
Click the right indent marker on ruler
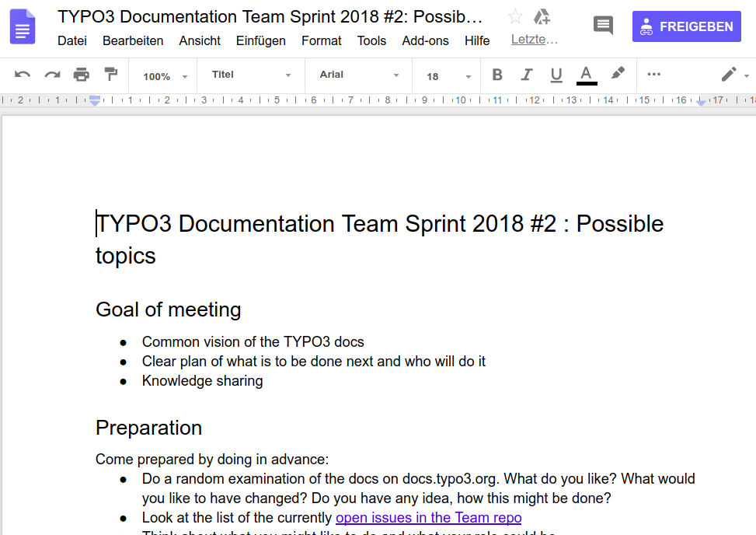coord(701,103)
